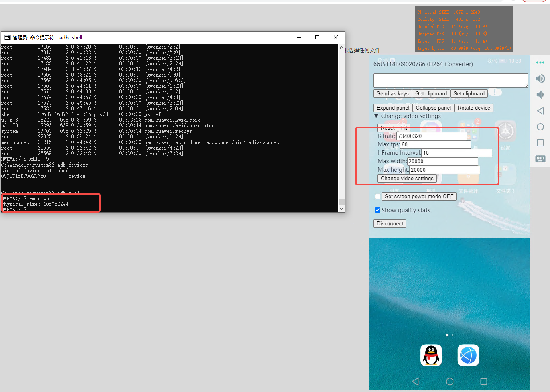Viewport: 550px width, 392px height.
Task: Launch the browser app on the device
Action: (468, 355)
